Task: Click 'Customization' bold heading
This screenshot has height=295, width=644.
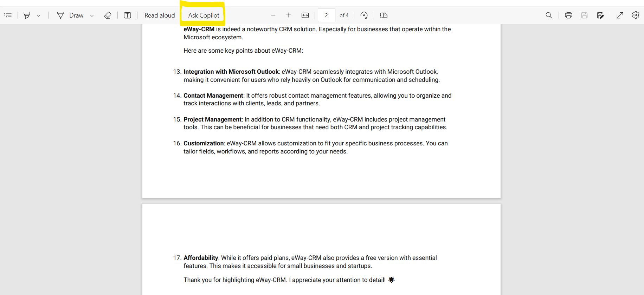Action: click(x=204, y=143)
